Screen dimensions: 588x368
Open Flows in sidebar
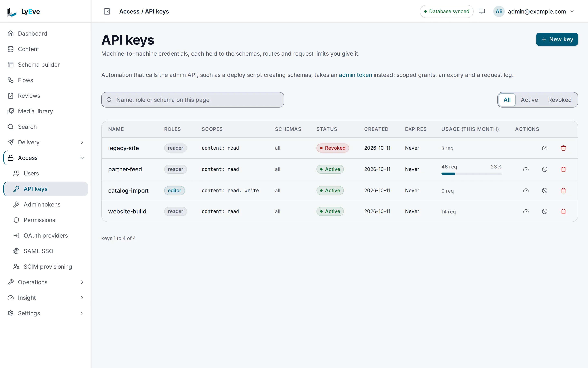point(46,80)
